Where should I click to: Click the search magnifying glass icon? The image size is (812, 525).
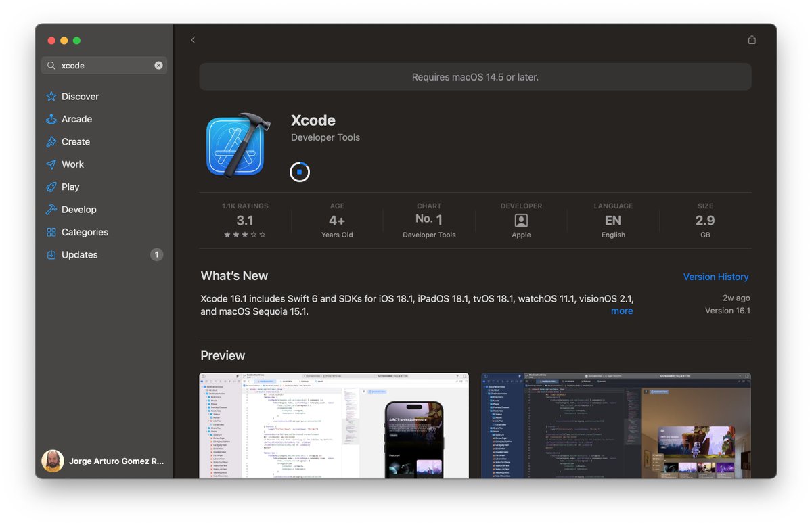(51, 66)
